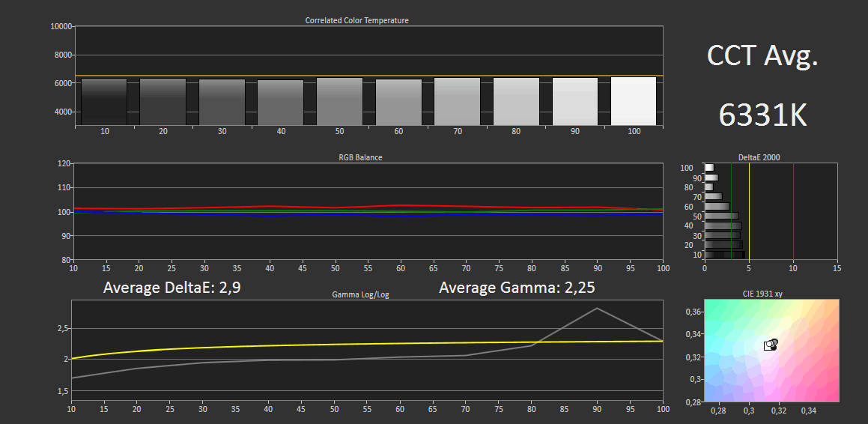
Task: Click the "0,34" vertical axis label in CIE chart
Action: click(x=693, y=334)
